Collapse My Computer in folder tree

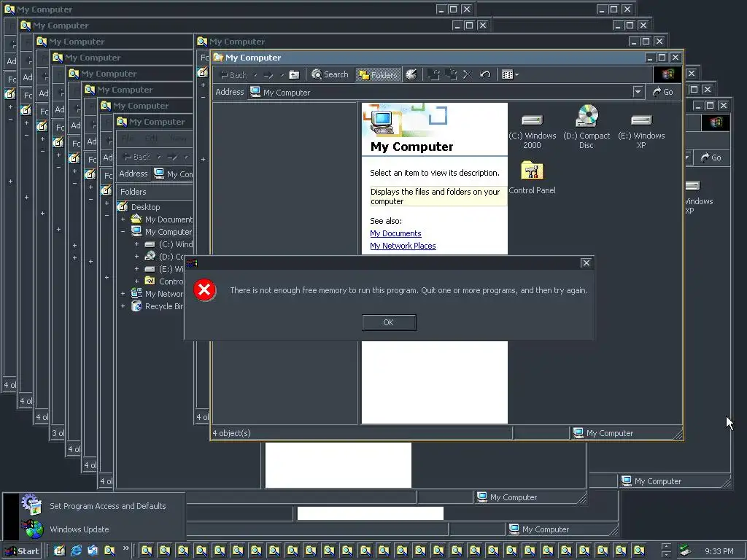[123, 232]
